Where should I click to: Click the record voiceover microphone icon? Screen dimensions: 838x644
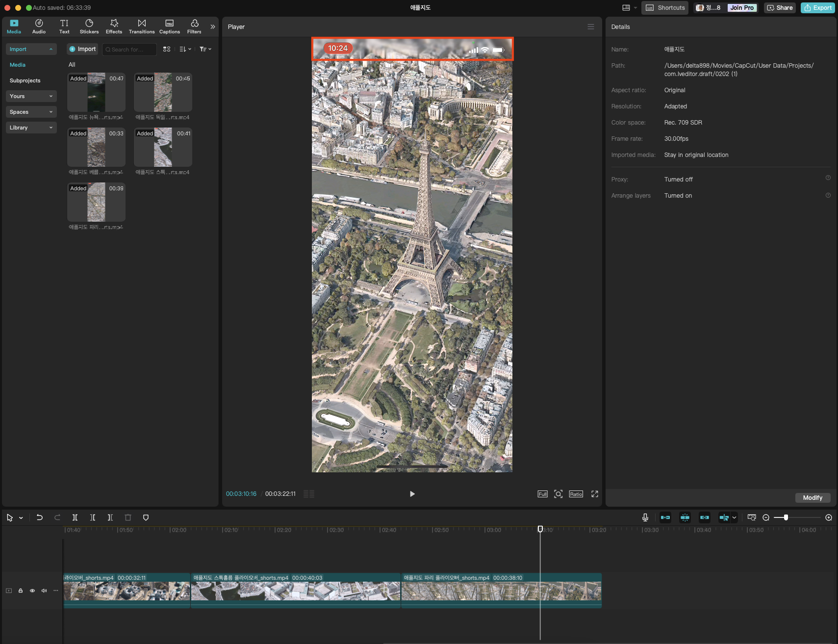645,517
